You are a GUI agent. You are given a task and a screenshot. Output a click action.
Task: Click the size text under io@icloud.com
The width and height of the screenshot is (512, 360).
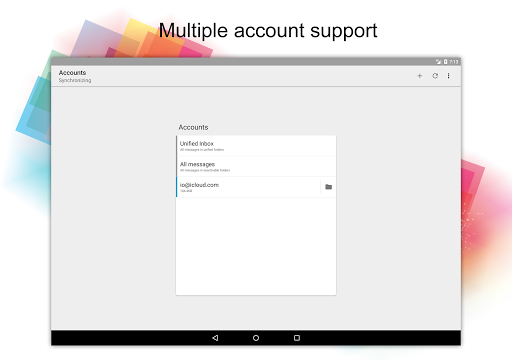(186, 191)
